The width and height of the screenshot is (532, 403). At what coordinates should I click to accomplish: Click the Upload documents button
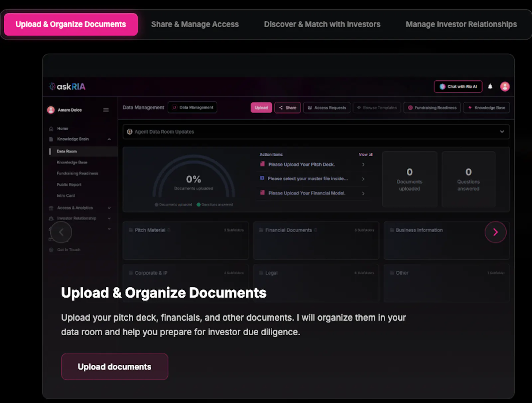point(115,366)
